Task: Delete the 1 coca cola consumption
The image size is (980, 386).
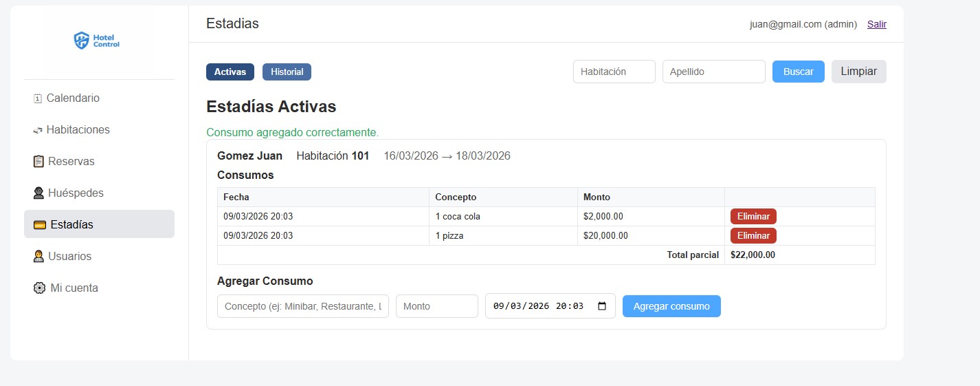Action: [753, 216]
